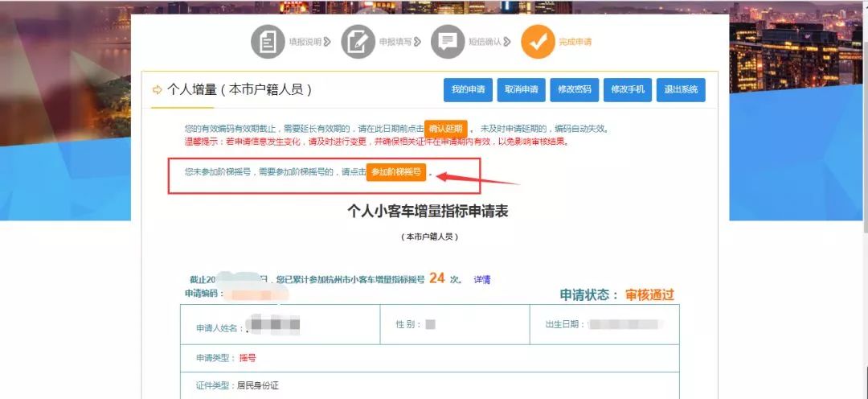
Task: Join via orange 参加阶梯摇号 button
Action: (396, 172)
